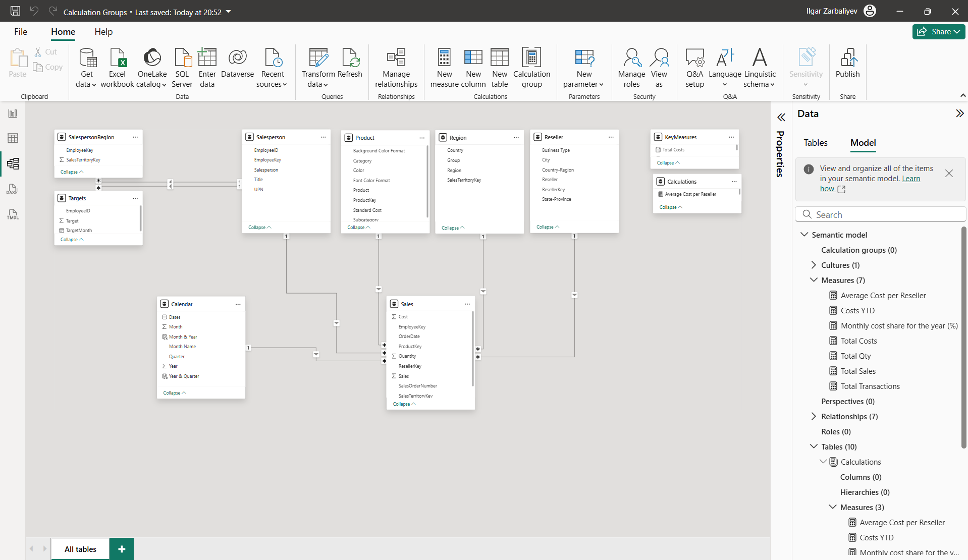Click the Data pane Search field

(880, 214)
